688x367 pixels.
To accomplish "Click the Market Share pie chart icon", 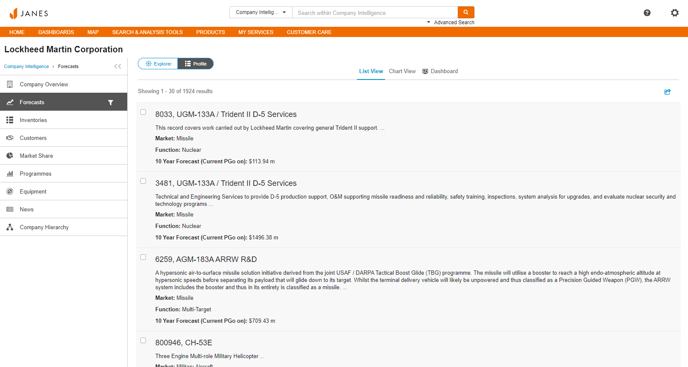I will tap(10, 155).
